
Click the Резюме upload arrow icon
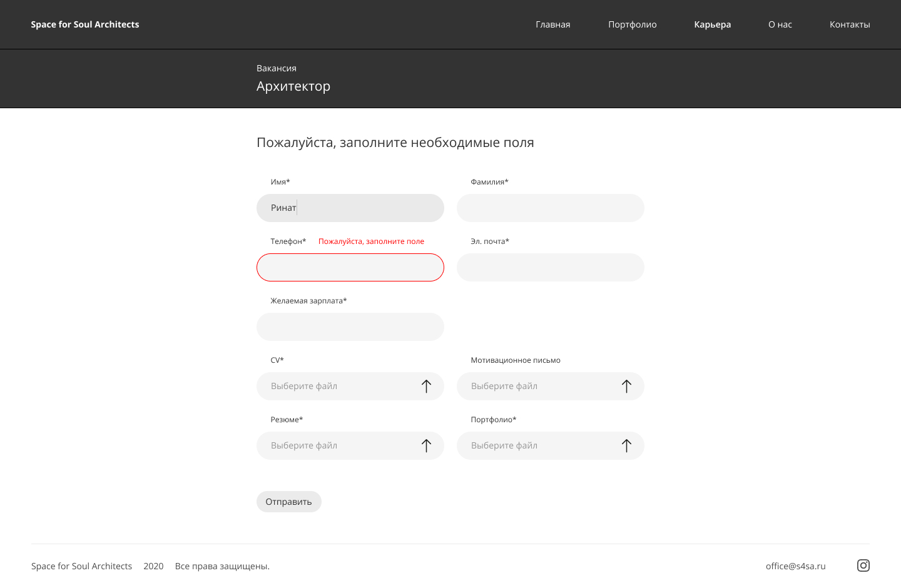coord(426,445)
